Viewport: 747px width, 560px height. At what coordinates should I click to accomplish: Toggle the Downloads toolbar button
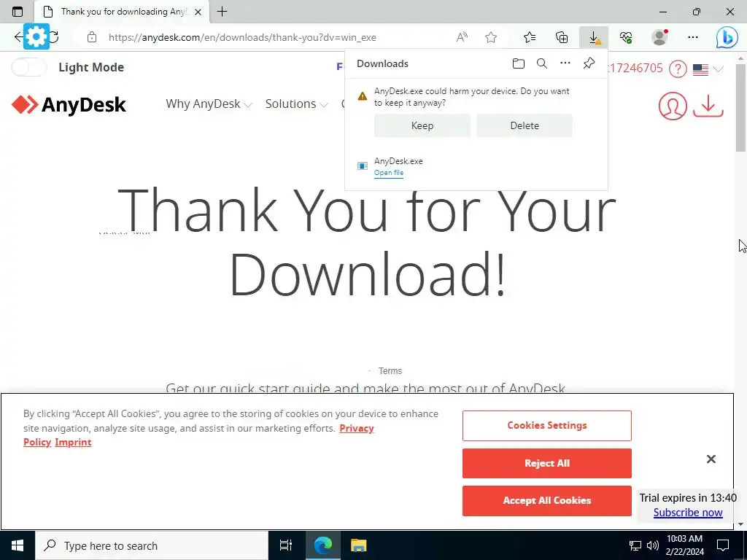point(594,37)
